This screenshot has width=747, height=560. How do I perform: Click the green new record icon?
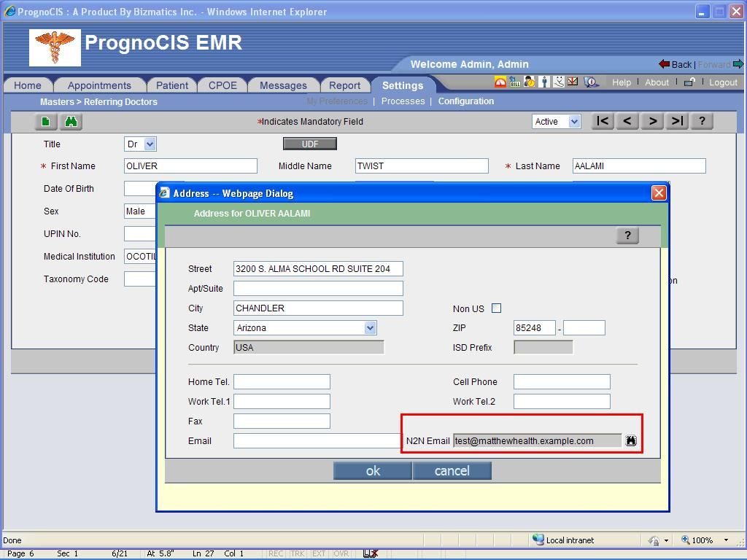(46, 122)
